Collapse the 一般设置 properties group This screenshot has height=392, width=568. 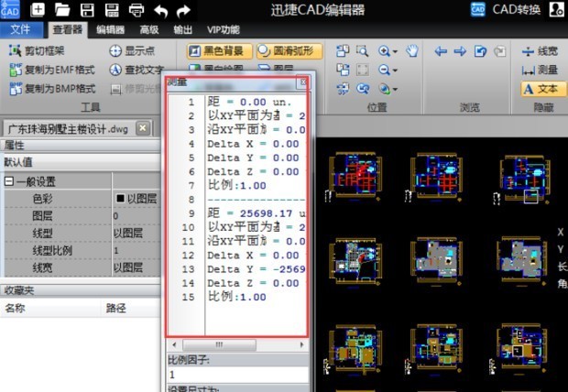coord(8,181)
